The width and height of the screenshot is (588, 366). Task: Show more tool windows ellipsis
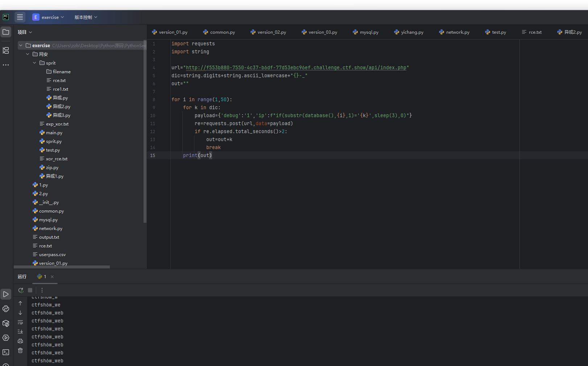coord(6,65)
